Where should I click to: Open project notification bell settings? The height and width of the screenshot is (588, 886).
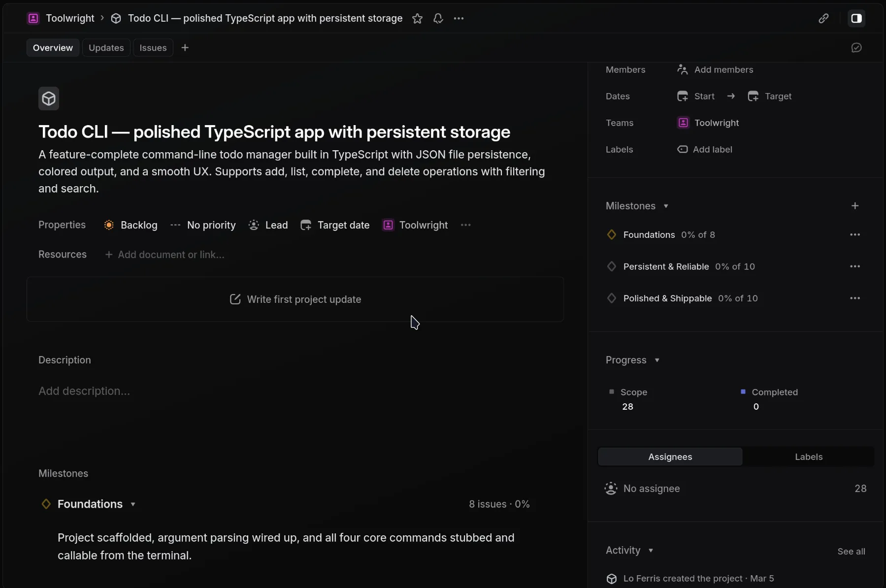[x=438, y=18]
